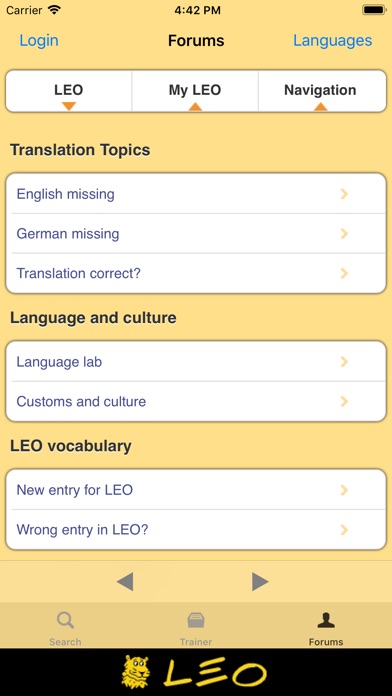392x696 pixels.
Task: Open New entry for LEO forum
Action: [x=196, y=490]
